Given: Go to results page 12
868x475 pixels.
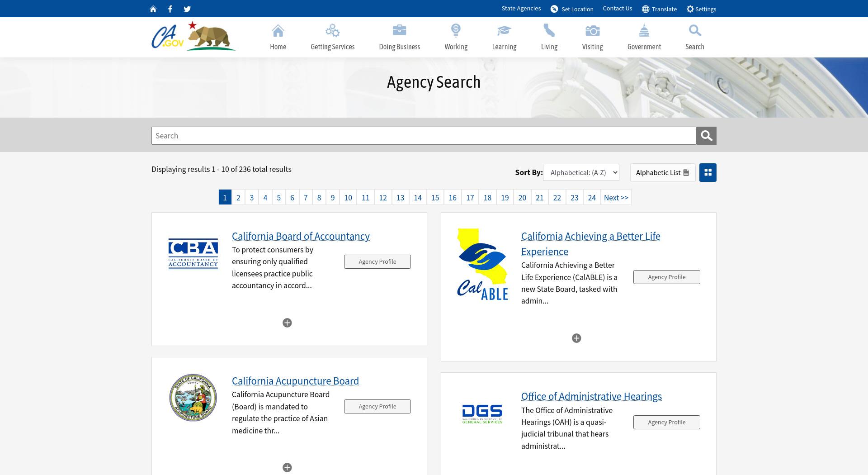Looking at the screenshot, I should (x=383, y=197).
